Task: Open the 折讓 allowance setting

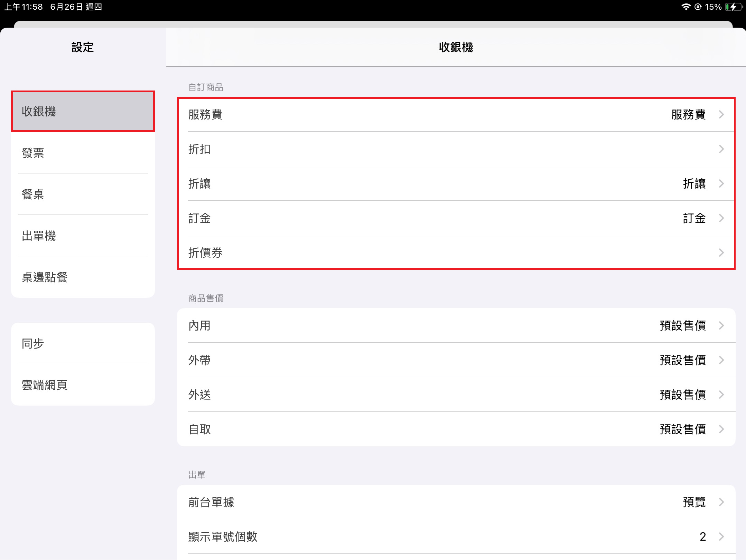Action: click(x=456, y=184)
